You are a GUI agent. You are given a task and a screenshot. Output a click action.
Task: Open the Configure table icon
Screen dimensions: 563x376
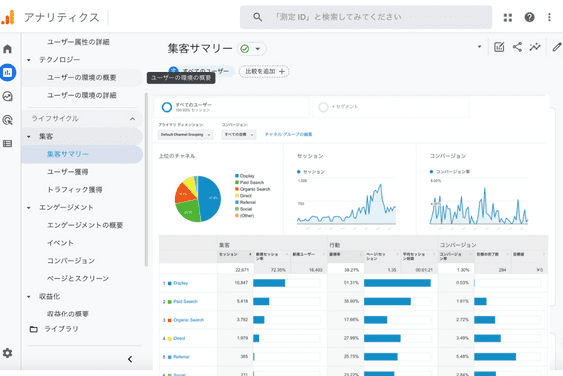point(8,144)
